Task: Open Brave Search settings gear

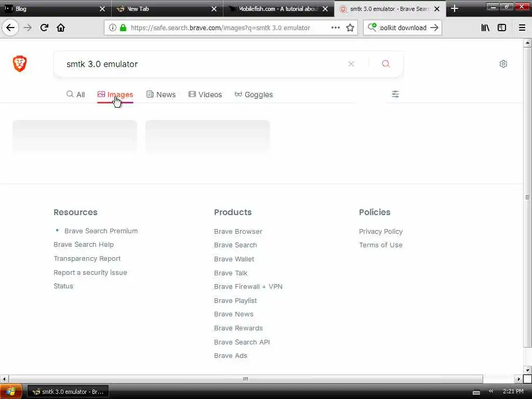Action: [503, 64]
